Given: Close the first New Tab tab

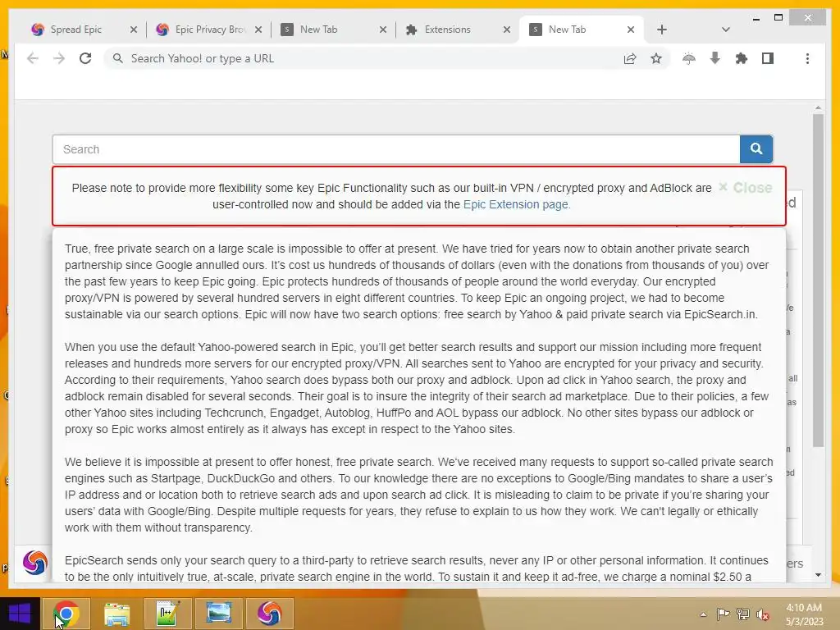Looking at the screenshot, I should [x=383, y=30].
